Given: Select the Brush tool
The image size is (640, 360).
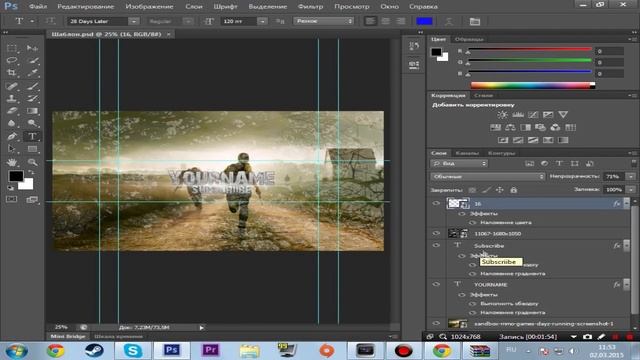Looking at the screenshot, I should pyautogui.click(x=32, y=86).
